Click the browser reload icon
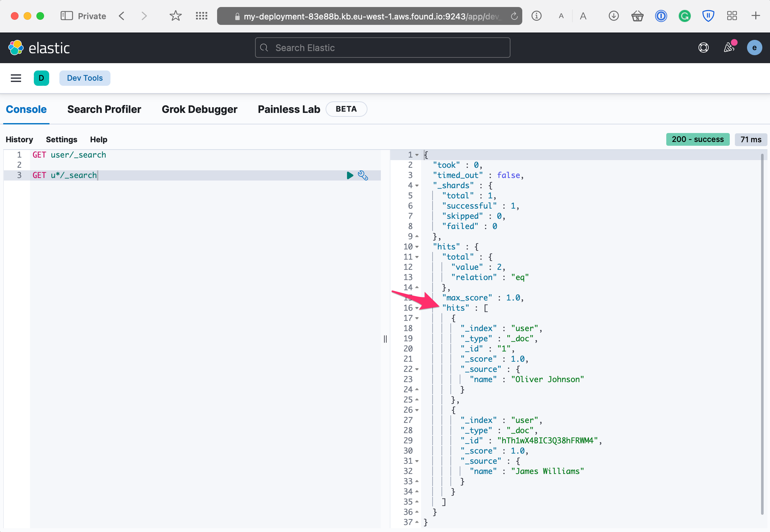 click(x=514, y=16)
